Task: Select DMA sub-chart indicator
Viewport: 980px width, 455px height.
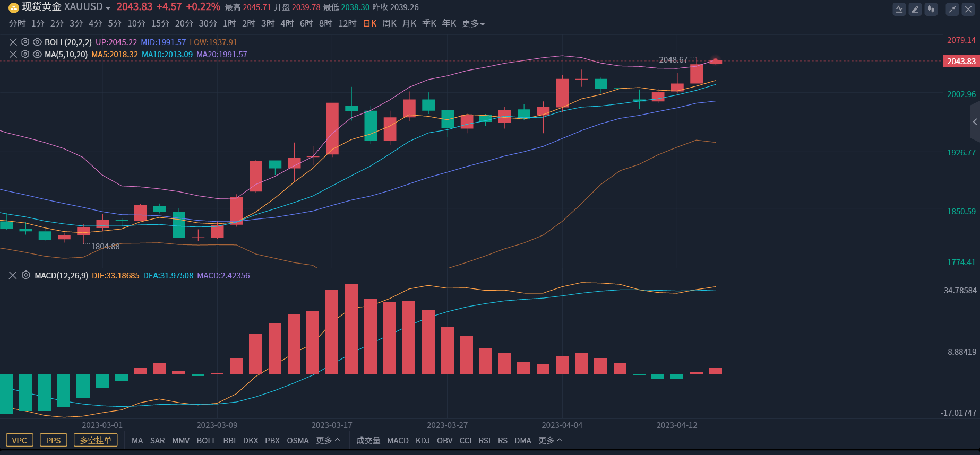Action: (523, 441)
